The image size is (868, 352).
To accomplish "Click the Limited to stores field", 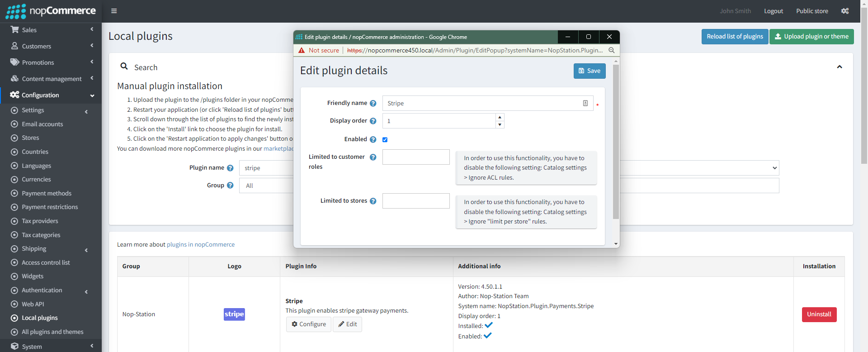I will 416,201.
